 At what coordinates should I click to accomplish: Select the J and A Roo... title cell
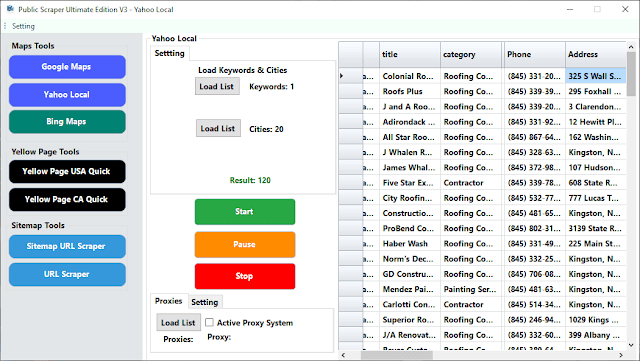pyautogui.click(x=410, y=107)
